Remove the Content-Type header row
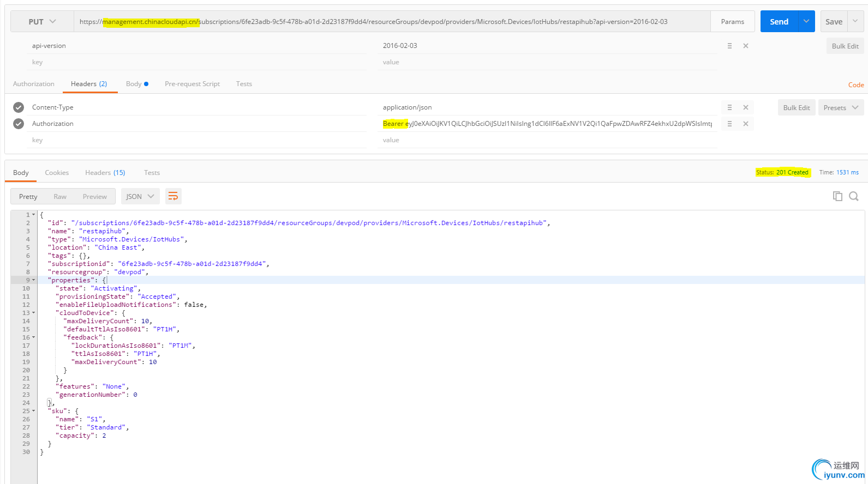The height and width of the screenshot is (484, 868). (x=746, y=107)
